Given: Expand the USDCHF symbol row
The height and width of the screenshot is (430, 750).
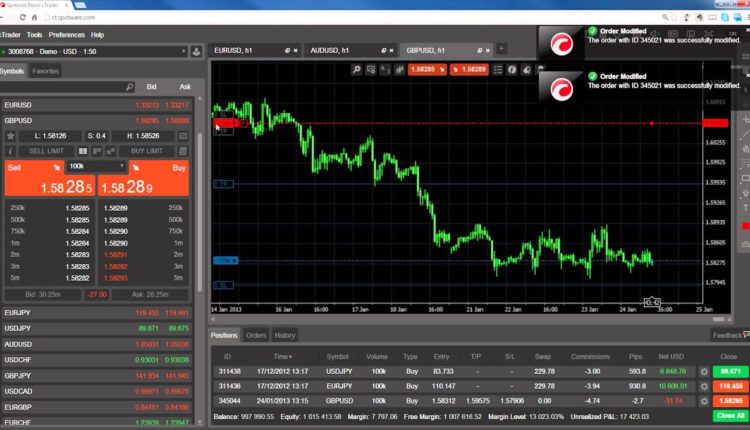Looking at the screenshot, I should coord(97,360).
